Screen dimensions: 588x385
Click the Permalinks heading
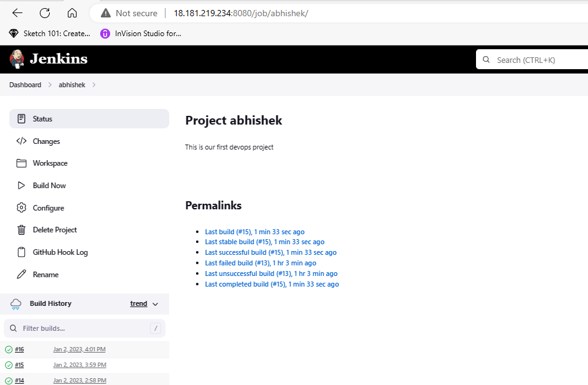(x=213, y=206)
